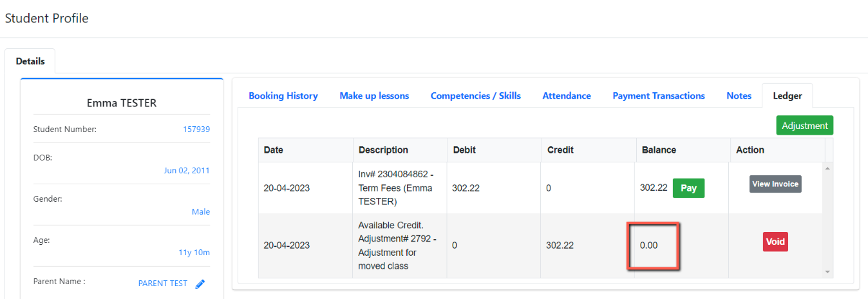Edit parent name with pencil icon
868x299 pixels.
(200, 284)
